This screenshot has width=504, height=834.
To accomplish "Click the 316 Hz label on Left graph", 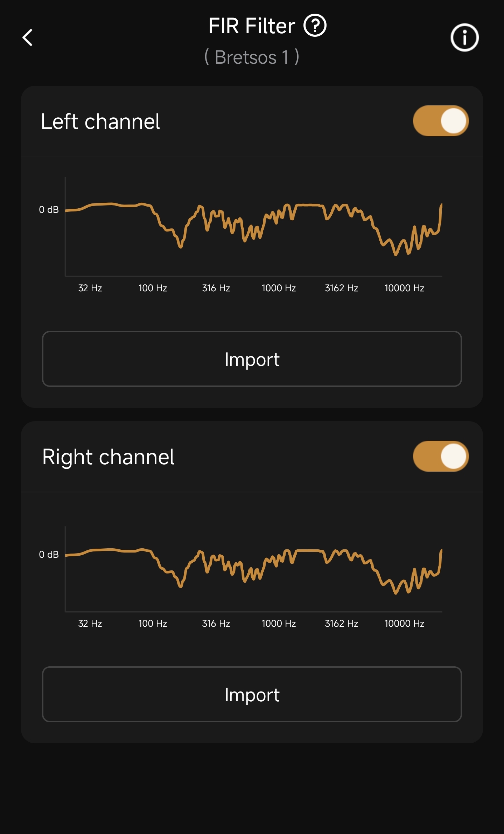I will tap(216, 288).
